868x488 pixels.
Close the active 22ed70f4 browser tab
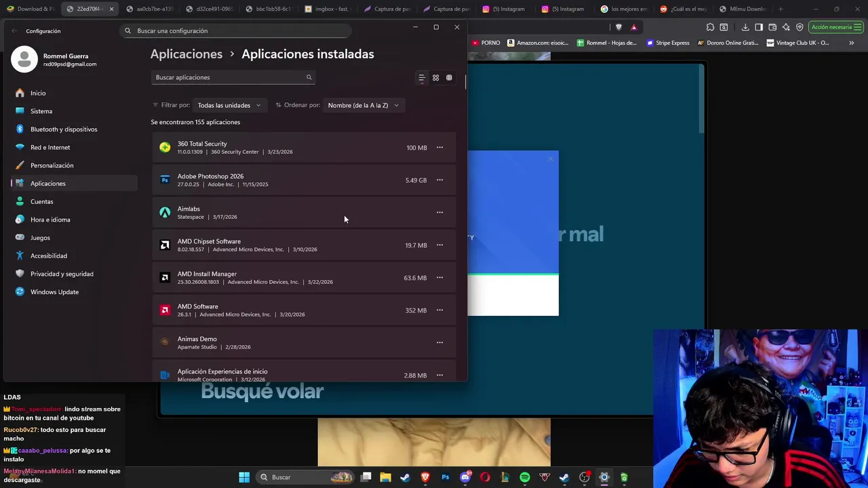coord(111,9)
